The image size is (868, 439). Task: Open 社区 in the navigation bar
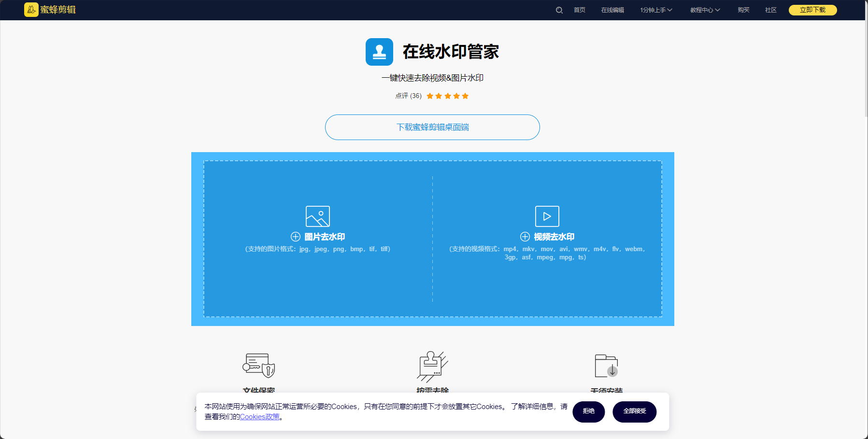(771, 10)
